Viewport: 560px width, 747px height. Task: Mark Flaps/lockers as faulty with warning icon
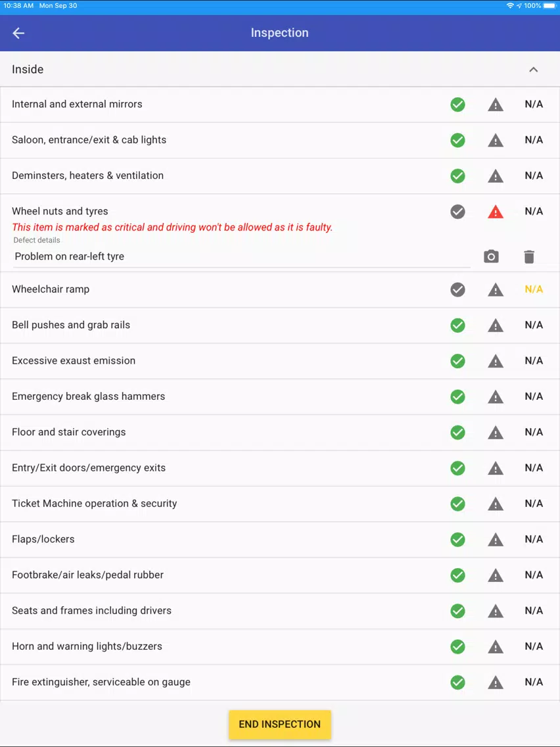click(496, 539)
